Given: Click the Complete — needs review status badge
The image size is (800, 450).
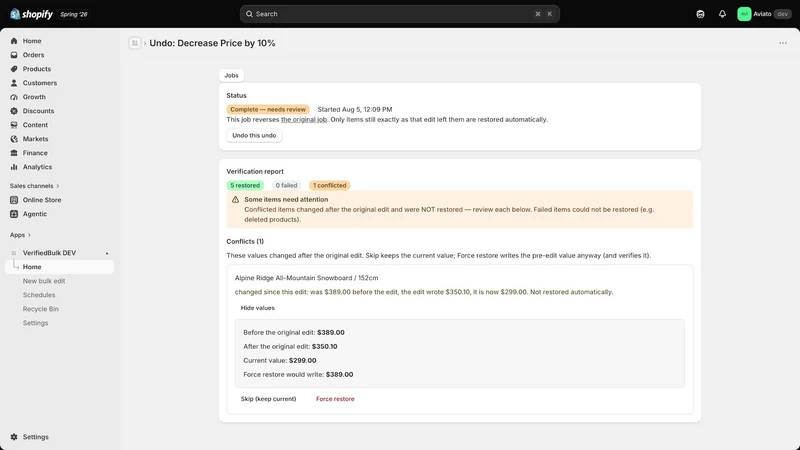Looking at the screenshot, I should point(268,109).
